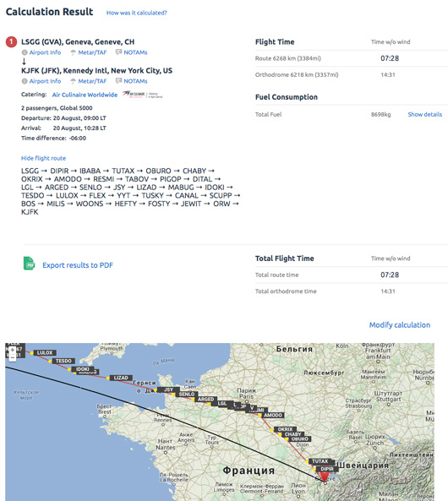Zoom in on the map with plus

tap(12, 351)
